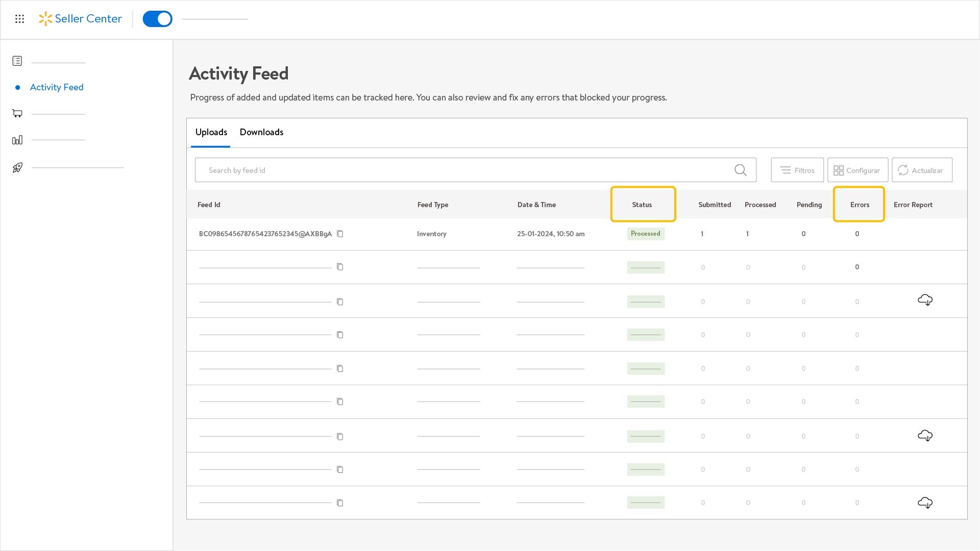
Task: Open the bar chart analytics icon
Action: pyautogui.click(x=17, y=140)
